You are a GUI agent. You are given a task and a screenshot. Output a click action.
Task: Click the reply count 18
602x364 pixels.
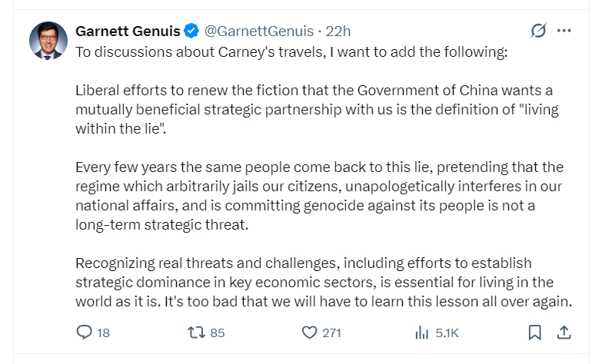tap(104, 333)
